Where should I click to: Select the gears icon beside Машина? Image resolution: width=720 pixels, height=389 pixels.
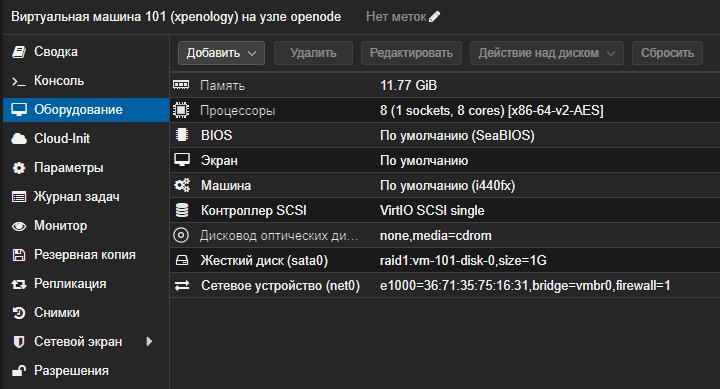182,185
